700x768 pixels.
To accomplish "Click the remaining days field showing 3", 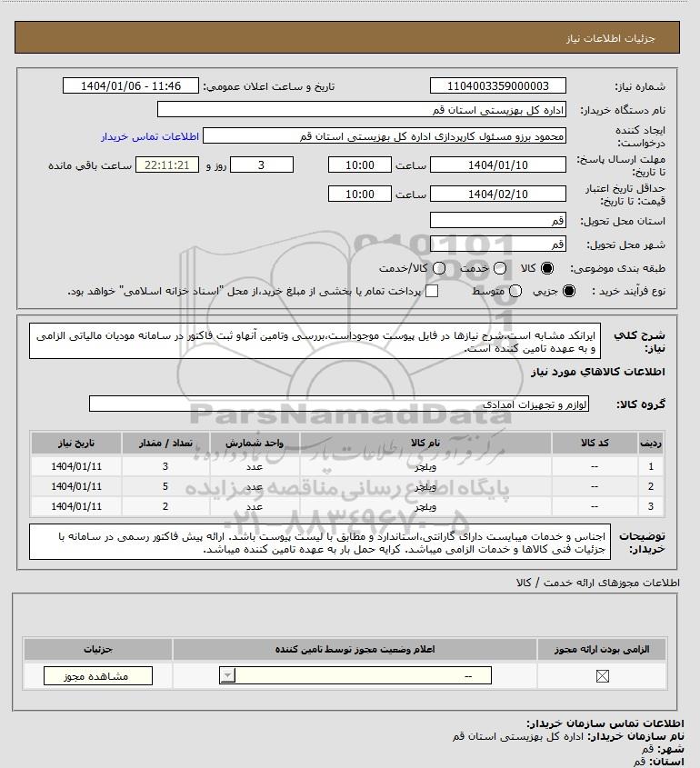I will 262,165.
